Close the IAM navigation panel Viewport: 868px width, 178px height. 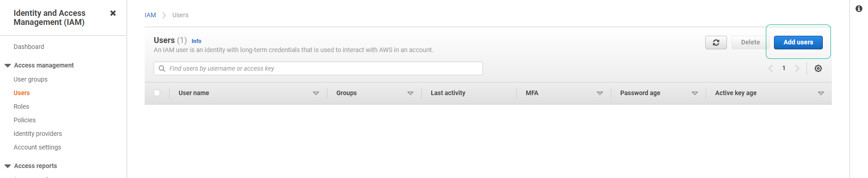coord(113,13)
